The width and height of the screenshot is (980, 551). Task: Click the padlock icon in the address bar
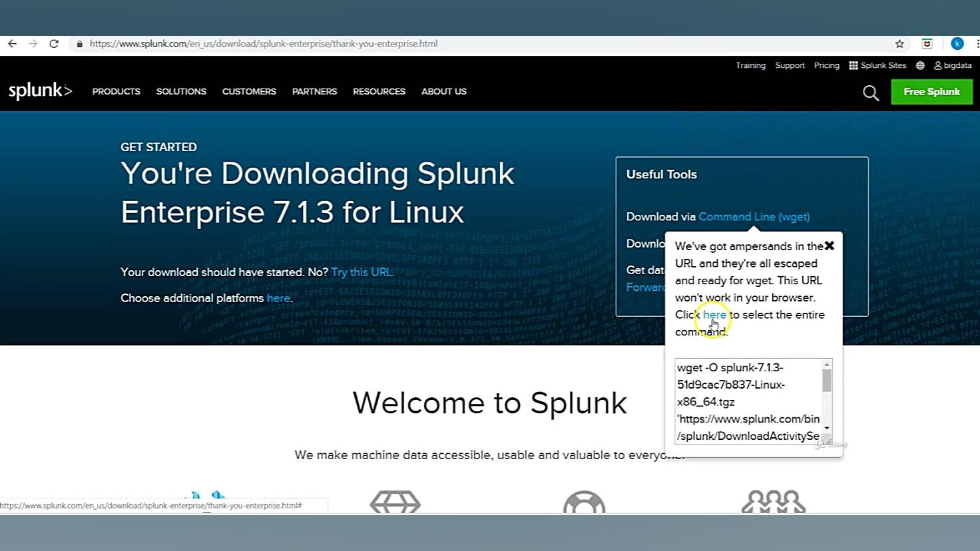[x=80, y=43]
